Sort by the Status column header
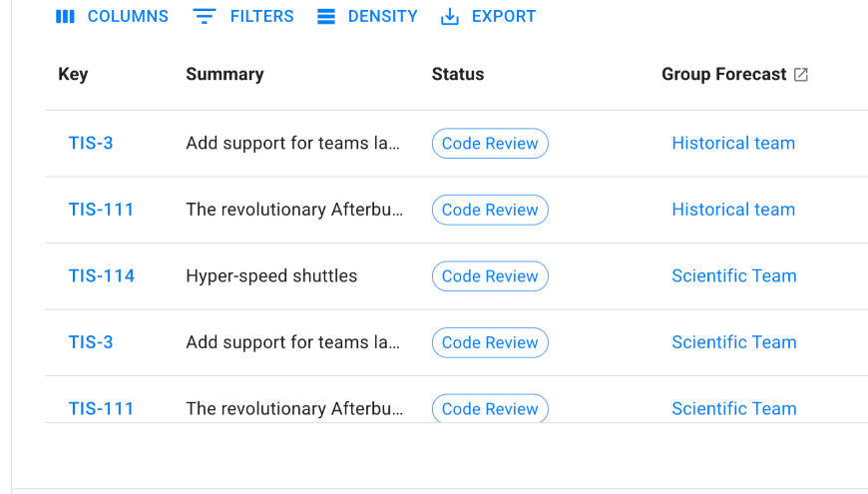Screen dimensions: 868x494 [x=458, y=75]
